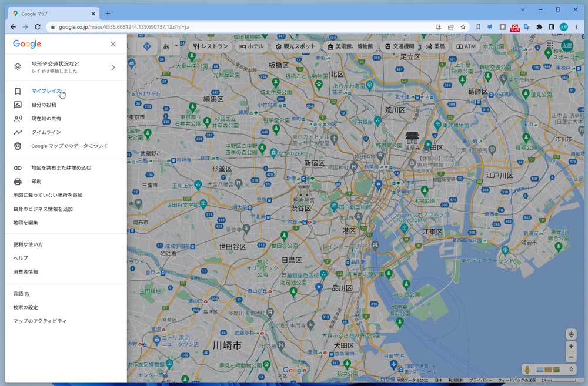Open マイプレイス from the side menu

(46, 91)
